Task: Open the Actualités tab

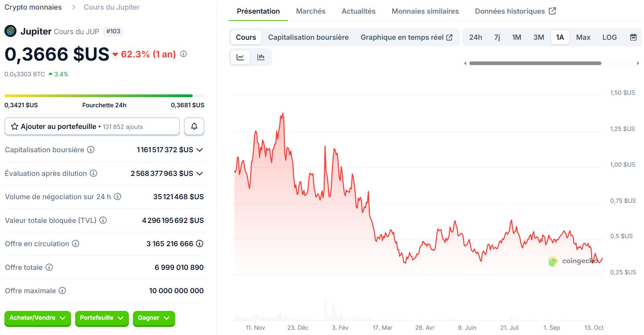Action: (359, 11)
